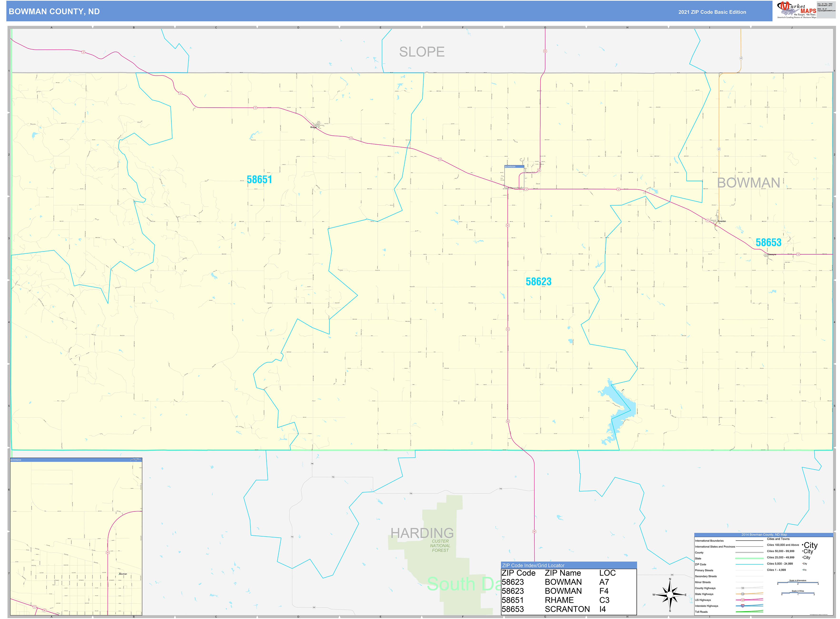Select the BOWMAN COUNTY, ND title
This screenshot has width=840, height=619.
(x=55, y=12)
